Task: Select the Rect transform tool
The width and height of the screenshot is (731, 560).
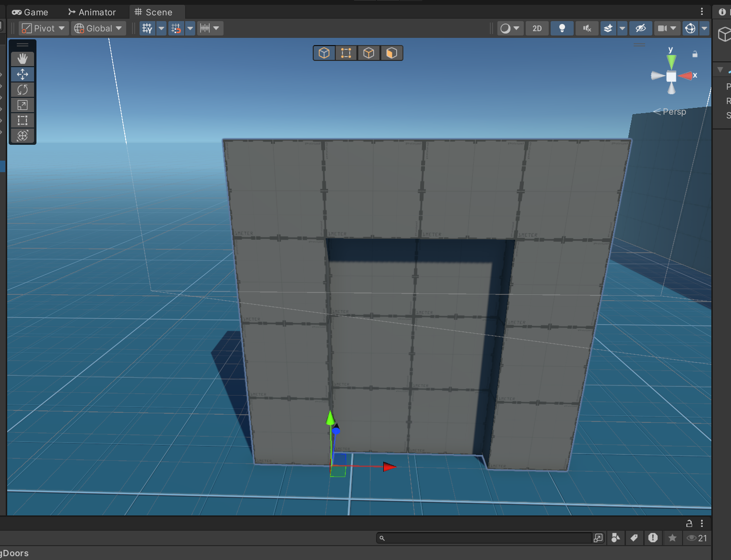Action: click(23, 120)
